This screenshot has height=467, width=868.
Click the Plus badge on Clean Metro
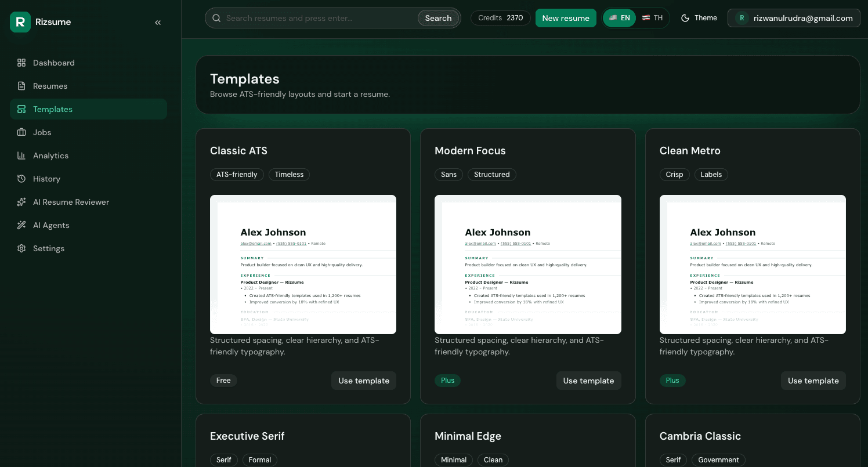(x=672, y=381)
